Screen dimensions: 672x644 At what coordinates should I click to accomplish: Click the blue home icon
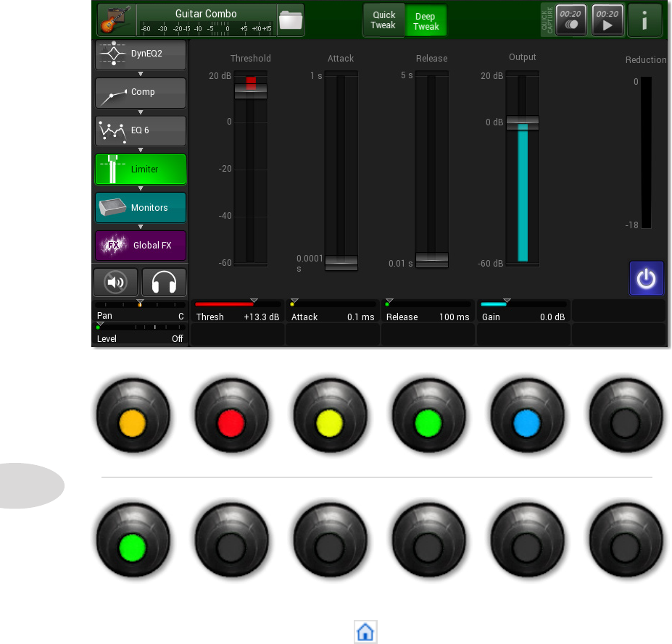pos(365,632)
